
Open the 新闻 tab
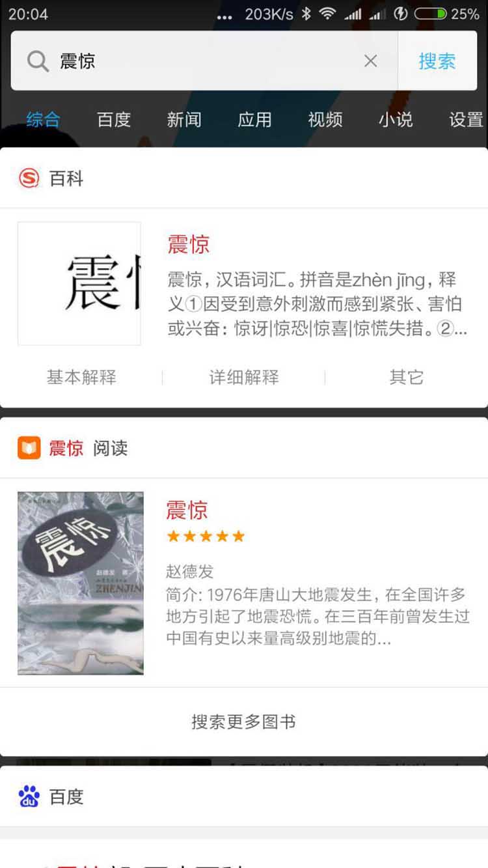coord(184,120)
